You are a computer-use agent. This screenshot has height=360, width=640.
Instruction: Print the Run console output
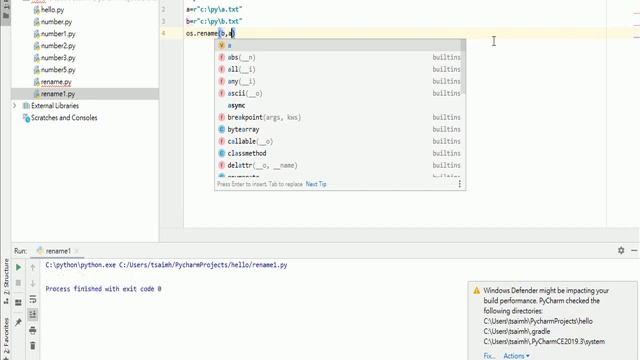click(33, 330)
